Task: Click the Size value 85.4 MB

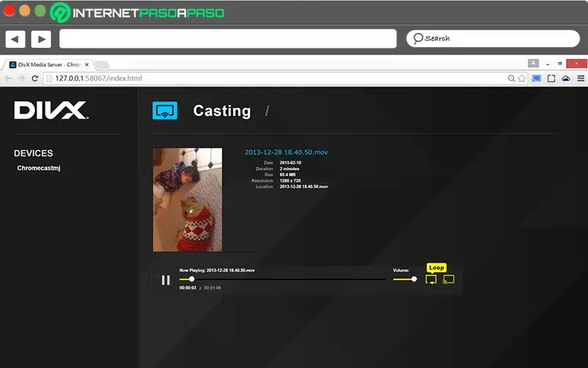Action: (x=287, y=174)
